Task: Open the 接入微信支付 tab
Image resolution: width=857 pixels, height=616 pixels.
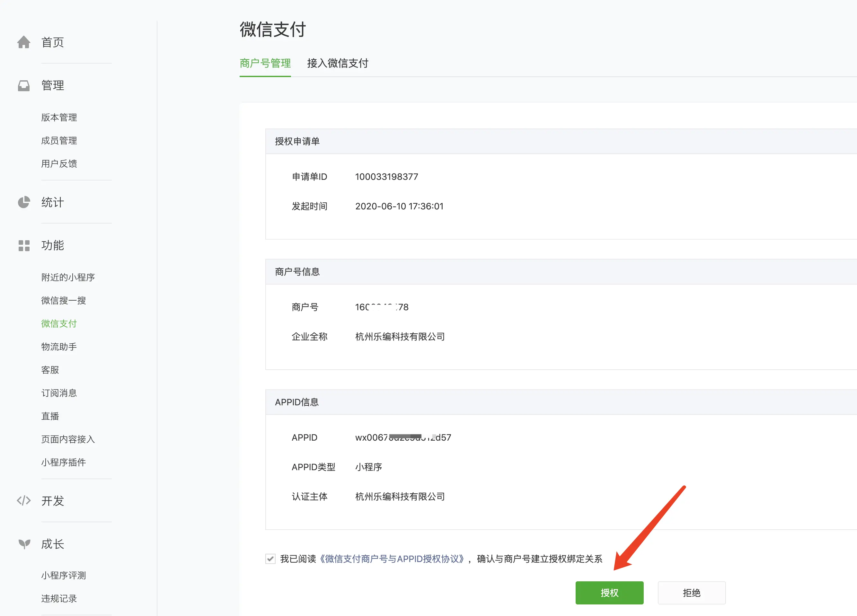Action: pyautogui.click(x=337, y=63)
